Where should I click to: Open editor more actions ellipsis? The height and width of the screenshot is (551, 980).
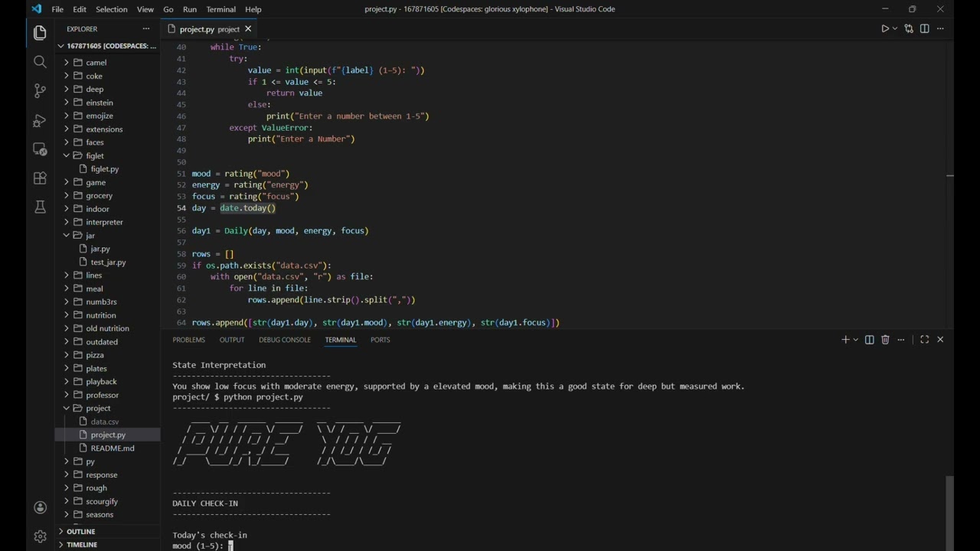940,29
